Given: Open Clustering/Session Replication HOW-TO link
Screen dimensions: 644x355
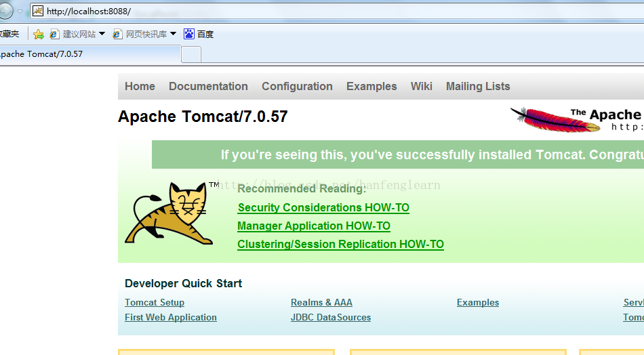Looking at the screenshot, I should click(340, 244).
